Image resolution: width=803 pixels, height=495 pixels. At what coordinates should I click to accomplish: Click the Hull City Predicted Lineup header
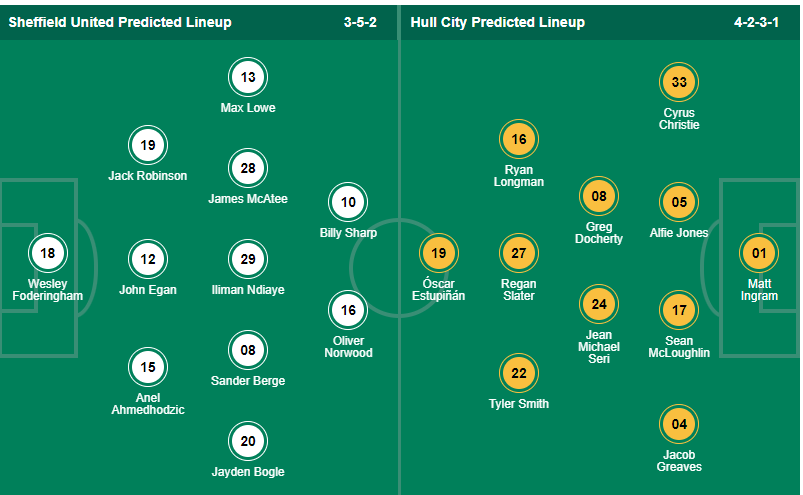[497, 22]
